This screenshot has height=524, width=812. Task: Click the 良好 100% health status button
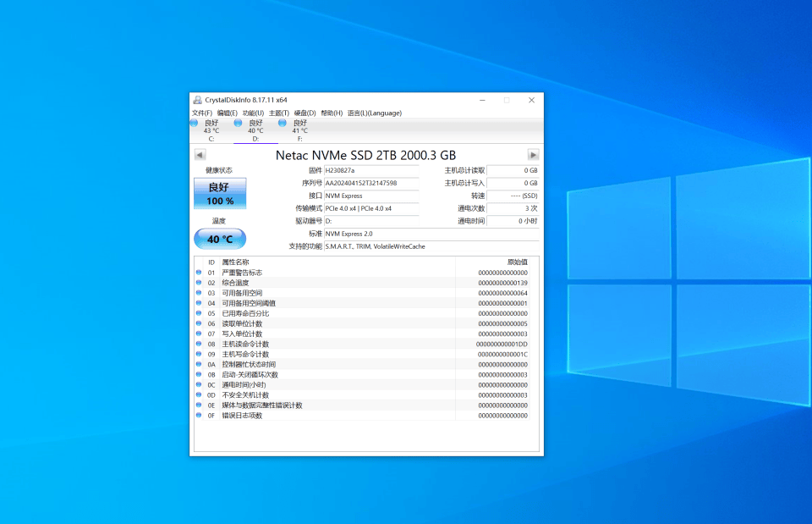219,194
